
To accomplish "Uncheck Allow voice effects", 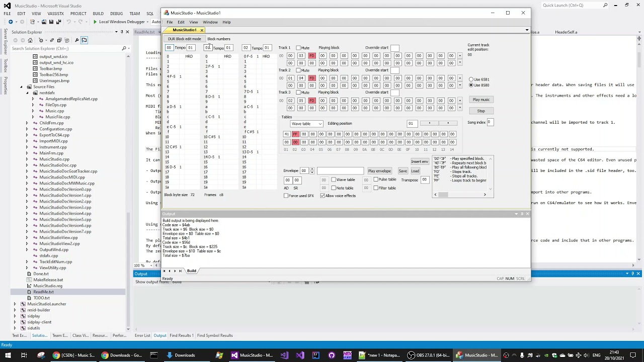I will tap(323, 196).
